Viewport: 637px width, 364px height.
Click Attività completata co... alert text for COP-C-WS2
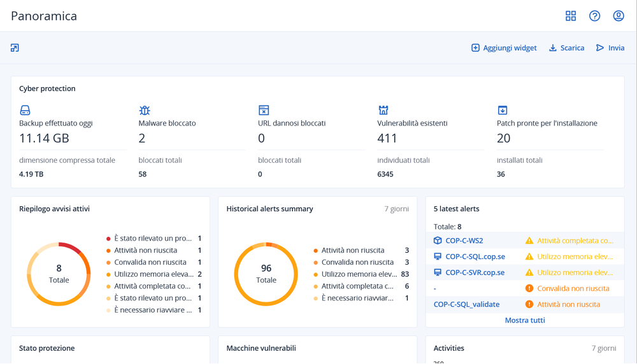tap(575, 241)
